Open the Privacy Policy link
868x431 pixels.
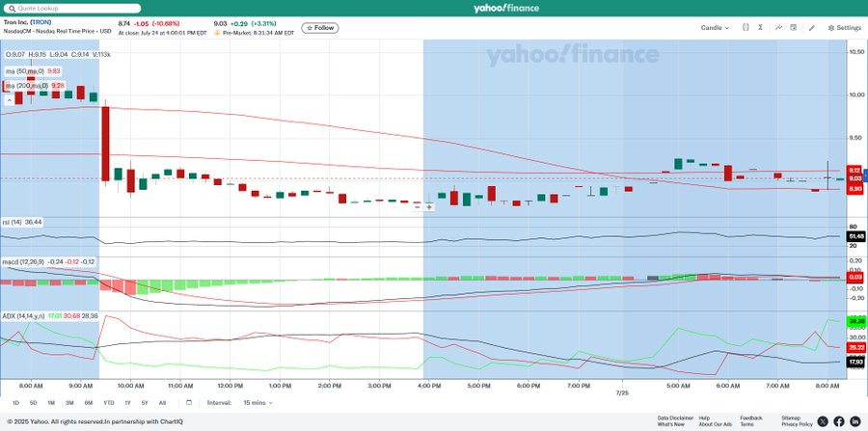798,424
